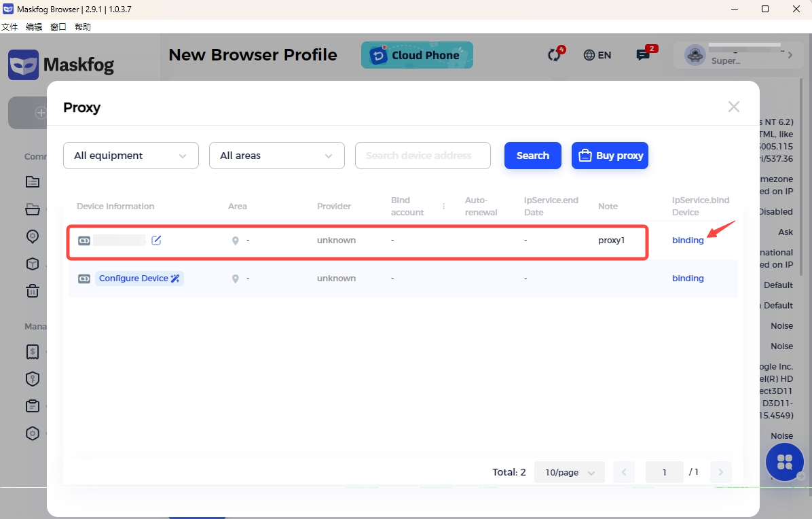Image resolution: width=812 pixels, height=519 pixels.
Task: Click the hexagon settings sidebar icon
Action: coord(33,433)
